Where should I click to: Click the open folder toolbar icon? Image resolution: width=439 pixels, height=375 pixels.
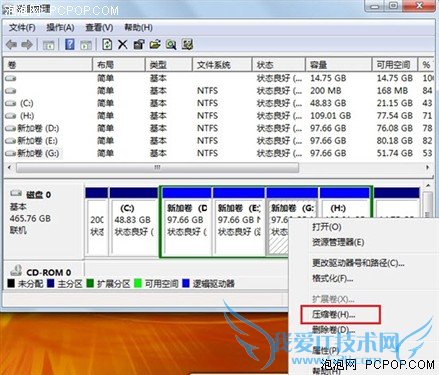pyautogui.click(x=155, y=44)
